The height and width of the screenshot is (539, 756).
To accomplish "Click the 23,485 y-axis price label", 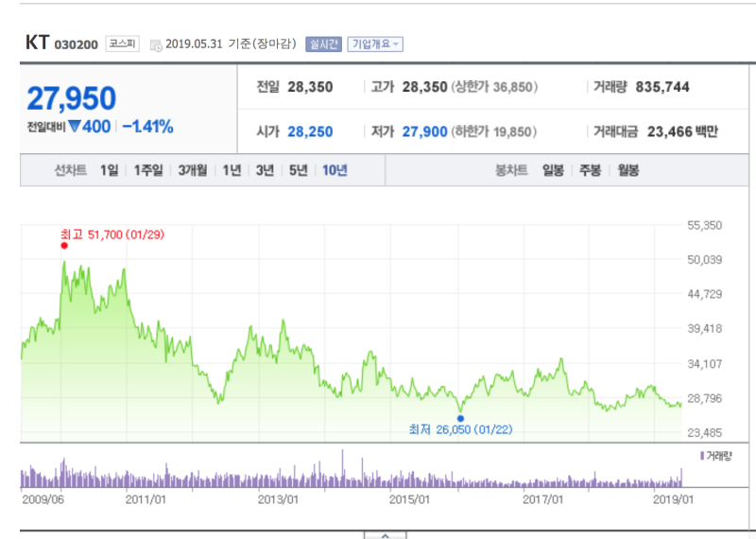I will tap(704, 433).
